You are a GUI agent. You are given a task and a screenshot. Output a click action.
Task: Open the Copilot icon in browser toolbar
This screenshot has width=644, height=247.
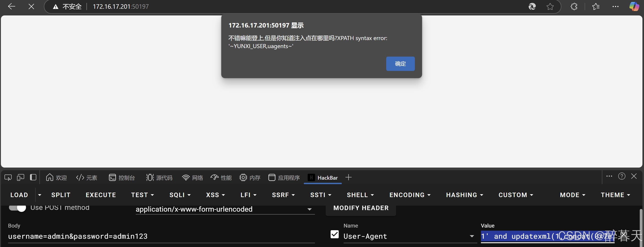[634, 6]
